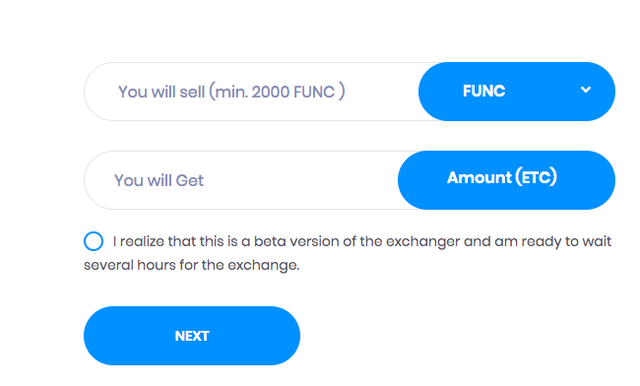The width and height of the screenshot is (640, 386).
Task: Click the white down-chevron next to FUNC
Action: [586, 90]
